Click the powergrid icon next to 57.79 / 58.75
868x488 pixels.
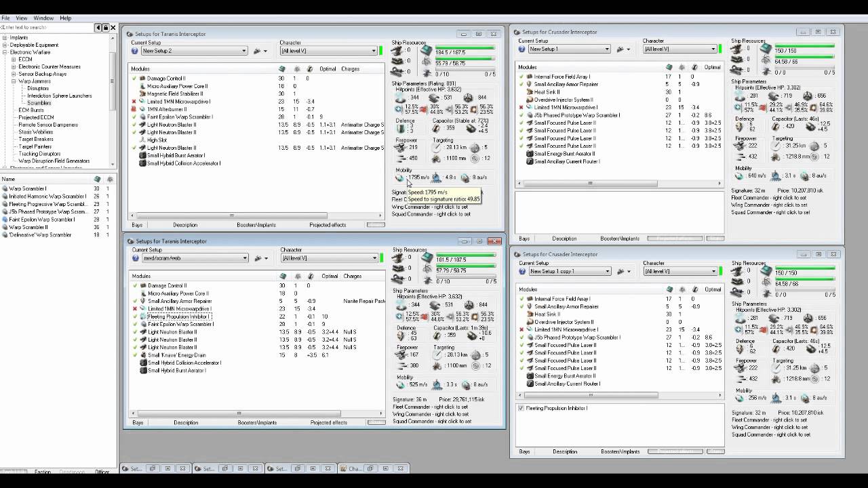pyautogui.click(x=426, y=270)
